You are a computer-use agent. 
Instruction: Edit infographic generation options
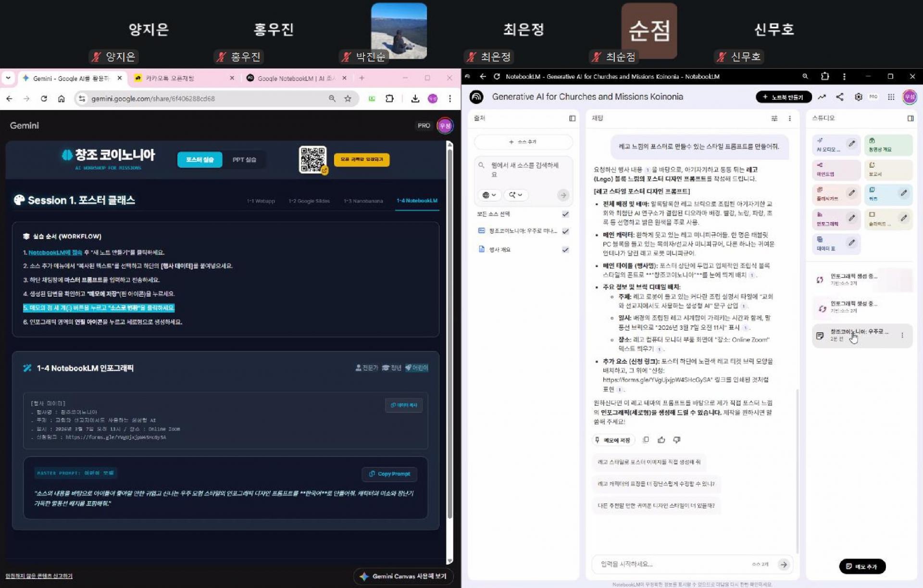(852, 218)
